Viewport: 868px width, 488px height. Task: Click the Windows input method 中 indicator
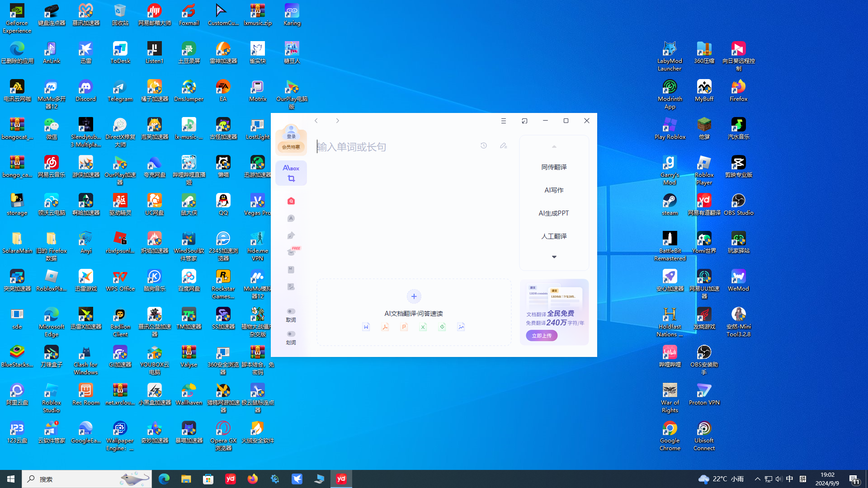[789, 479]
